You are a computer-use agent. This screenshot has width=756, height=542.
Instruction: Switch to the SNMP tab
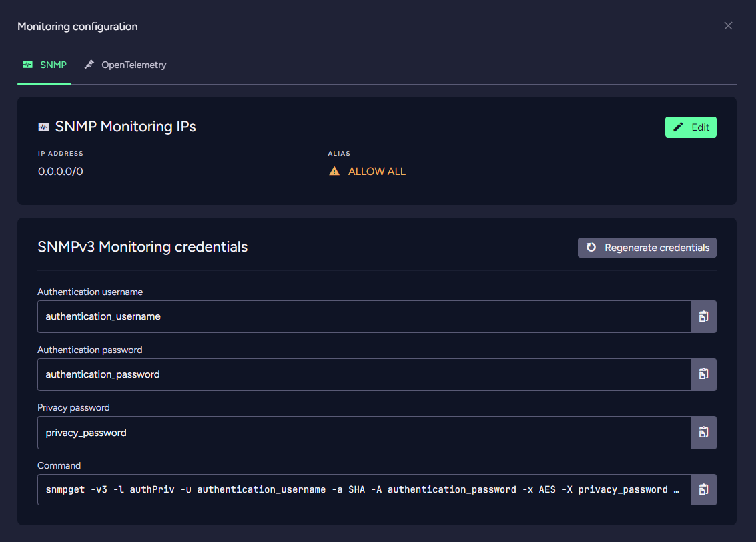click(x=44, y=65)
